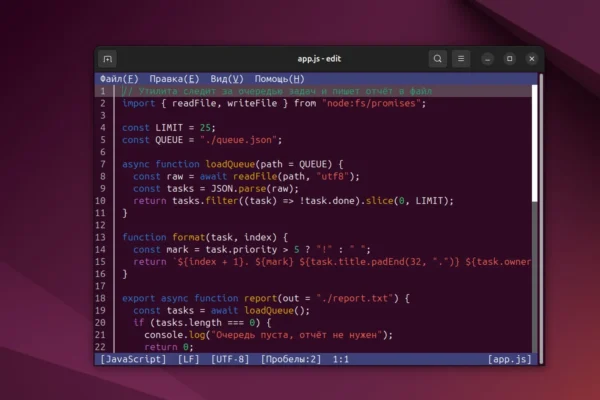
Task: Click the LIMIT constant on line 4
Action: (x=169, y=127)
